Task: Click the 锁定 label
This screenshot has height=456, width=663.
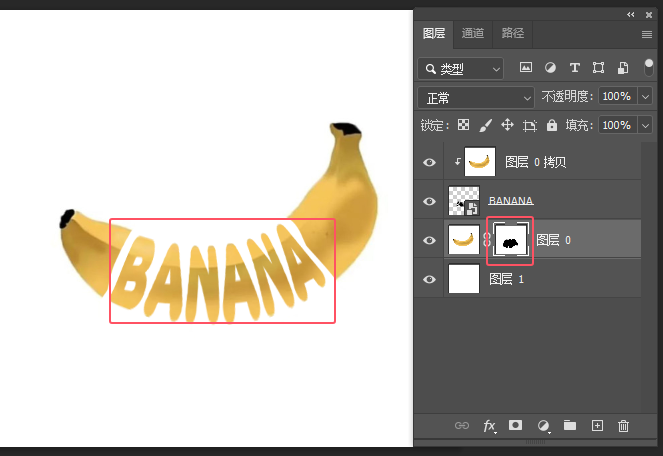Action: 434,125
